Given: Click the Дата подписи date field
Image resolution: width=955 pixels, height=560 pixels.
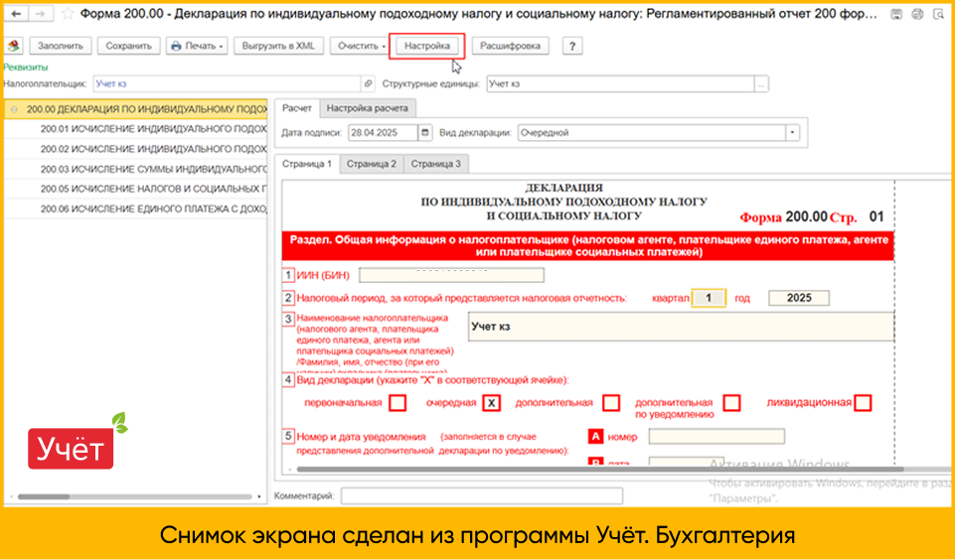Looking at the screenshot, I should [384, 133].
